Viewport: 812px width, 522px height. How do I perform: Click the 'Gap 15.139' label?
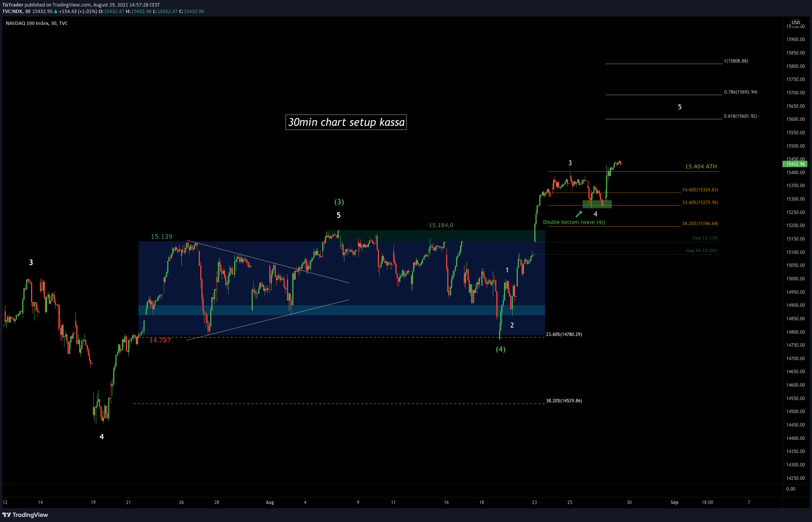[705, 238]
